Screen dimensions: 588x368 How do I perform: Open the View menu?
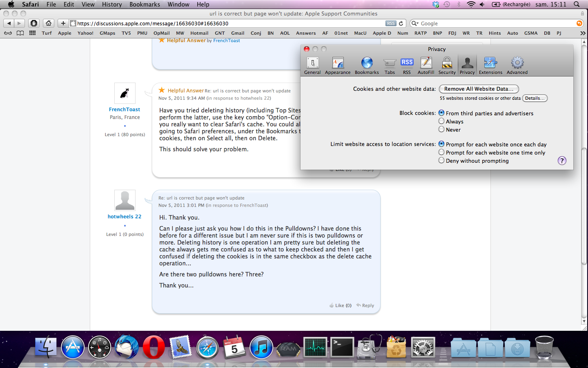(x=88, y=4)
